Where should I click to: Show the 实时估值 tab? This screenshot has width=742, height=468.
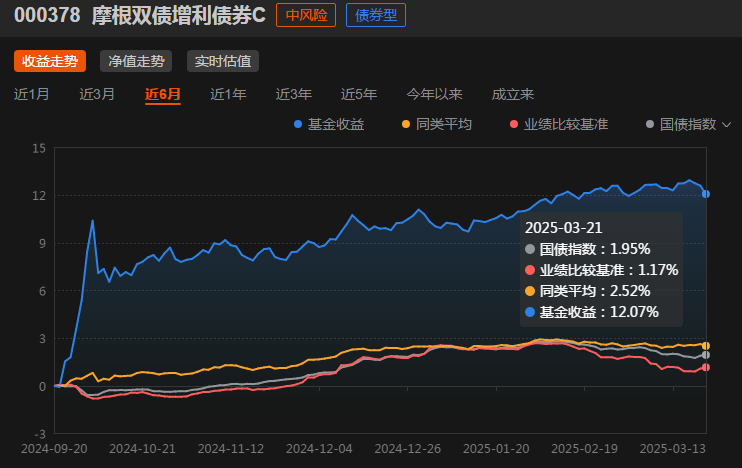coord(223,61)
